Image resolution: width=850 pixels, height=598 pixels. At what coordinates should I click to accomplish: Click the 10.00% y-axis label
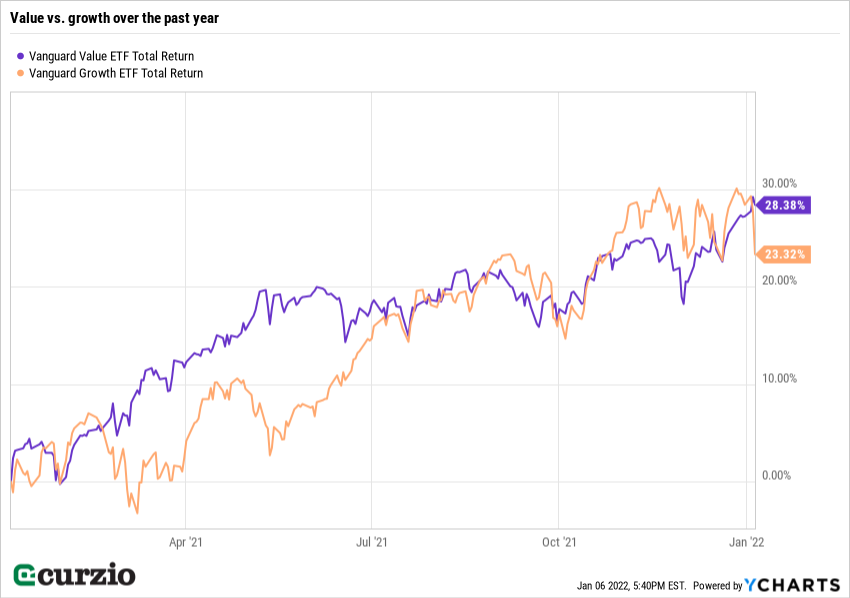pyautogui.click(x=780, y=379)
